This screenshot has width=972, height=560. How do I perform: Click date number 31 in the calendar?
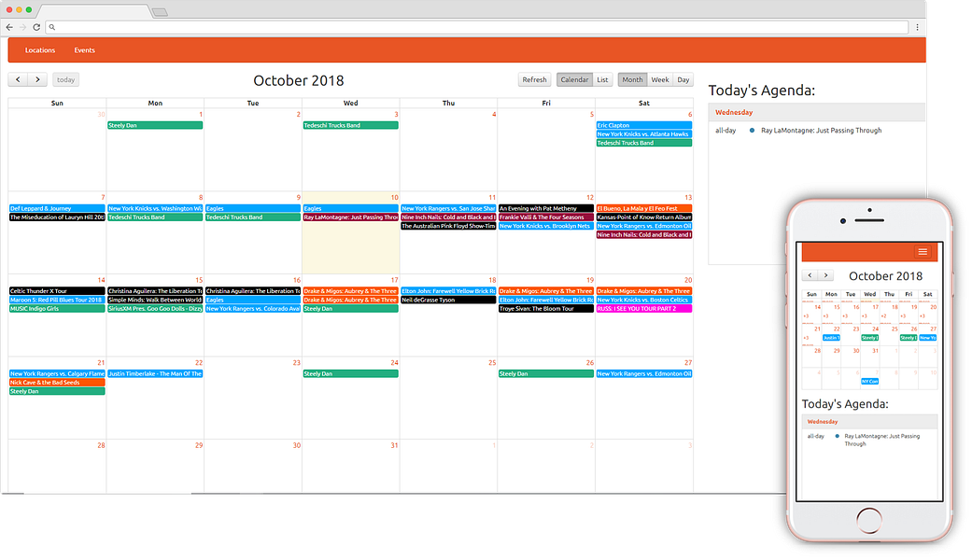coord(394,445)
